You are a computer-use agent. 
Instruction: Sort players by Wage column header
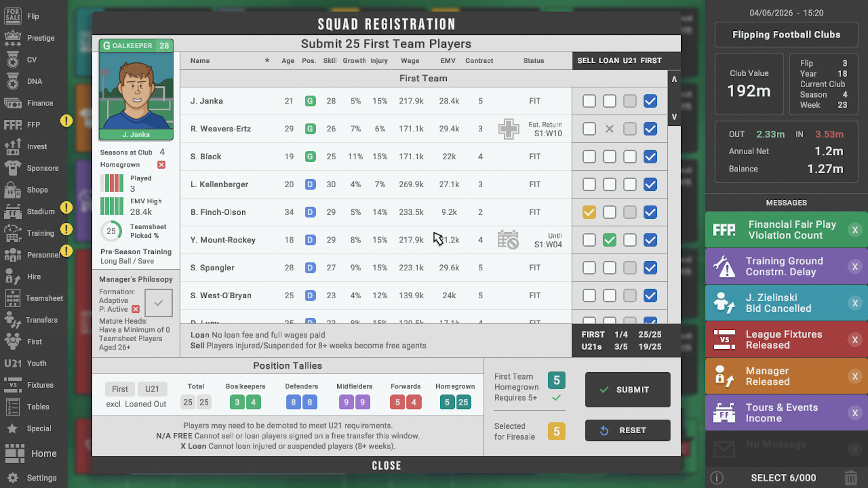(x=410, y=61)
